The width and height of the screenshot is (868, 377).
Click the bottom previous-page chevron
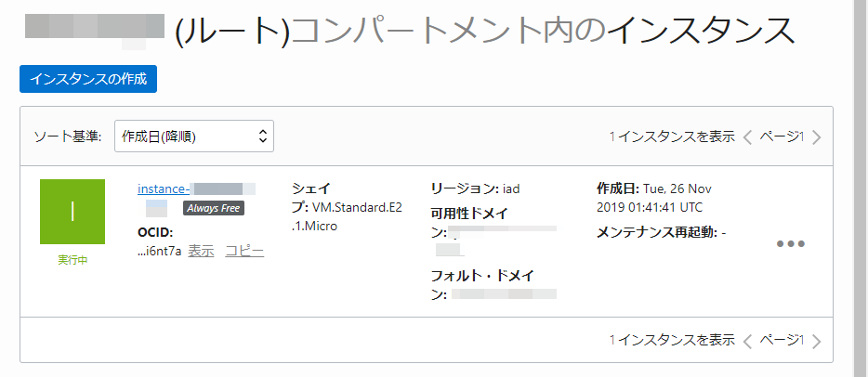pos(747,341)
